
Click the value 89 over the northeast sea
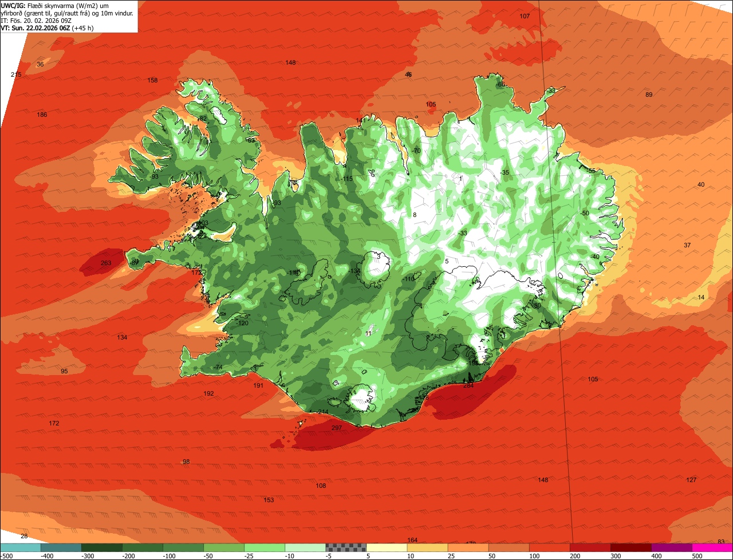click(649, 94)
